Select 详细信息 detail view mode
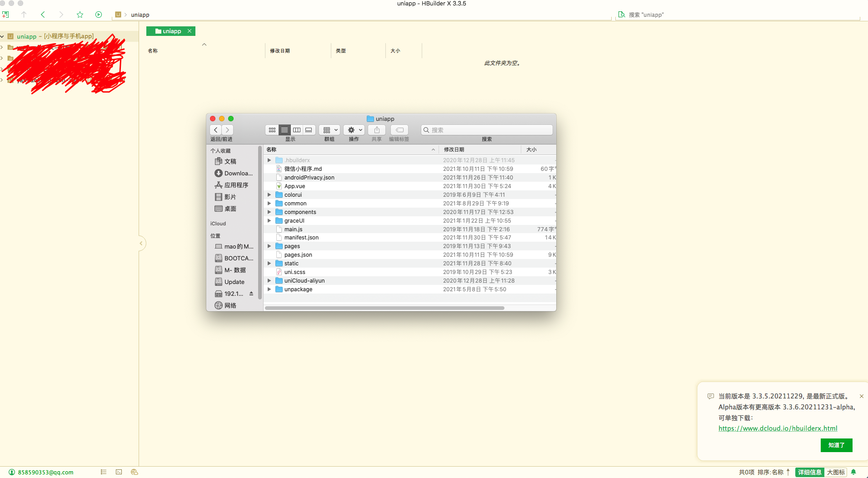 pos(809,472)
